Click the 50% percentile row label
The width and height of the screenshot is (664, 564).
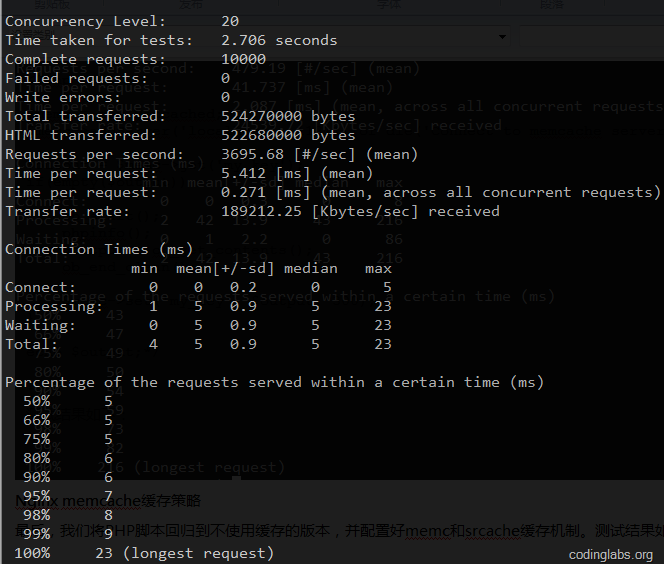37,401
